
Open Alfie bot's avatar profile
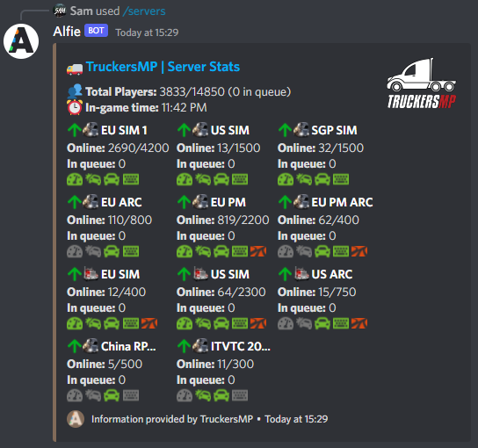[21, 41]
